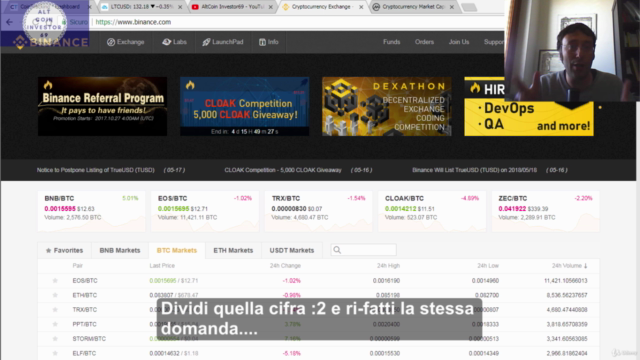Open the STORM/BTC pair row
Image resolution: width=640 pixels, height=360 pixels.
318,339
